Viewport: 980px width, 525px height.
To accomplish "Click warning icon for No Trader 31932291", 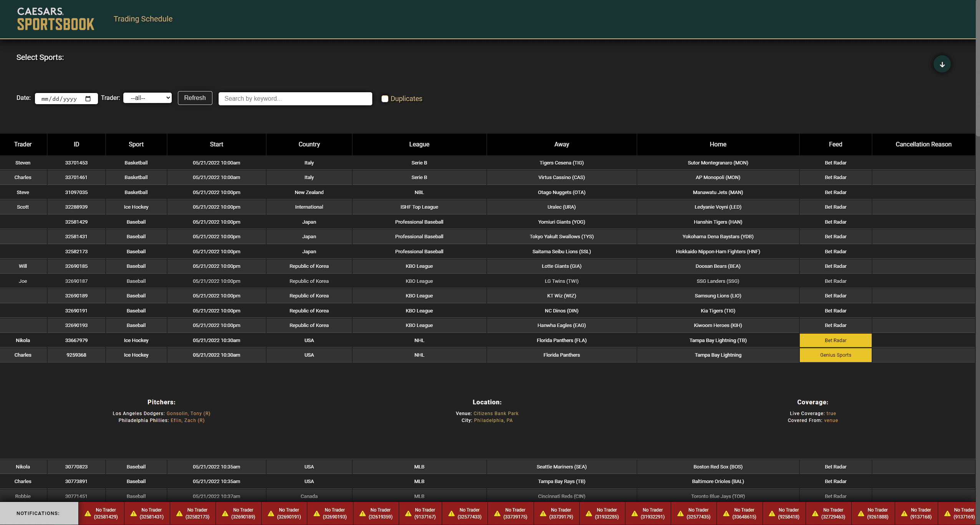I will [x=634, y=513].
